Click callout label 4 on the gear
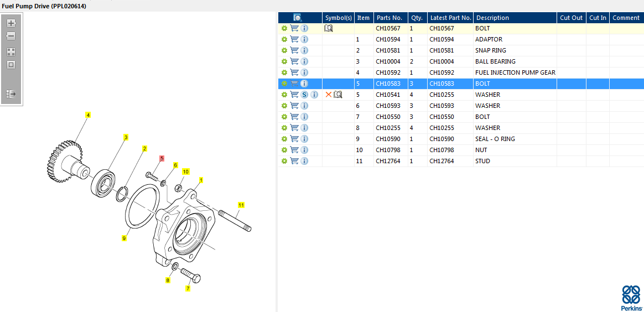644x312 pixels. [x=87, y=115]
